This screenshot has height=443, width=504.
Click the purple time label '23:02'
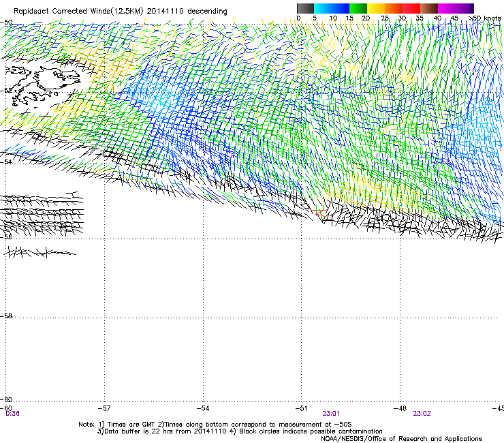click(x=422, y=414)
